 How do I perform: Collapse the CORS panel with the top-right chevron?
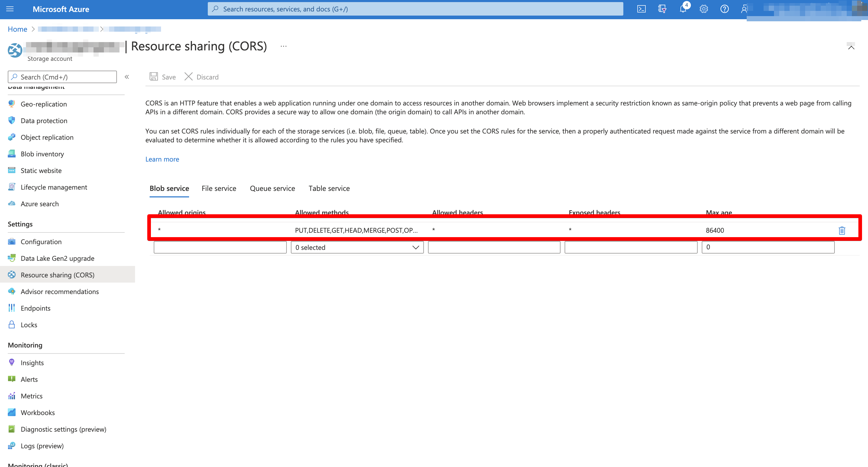[851, 47]
